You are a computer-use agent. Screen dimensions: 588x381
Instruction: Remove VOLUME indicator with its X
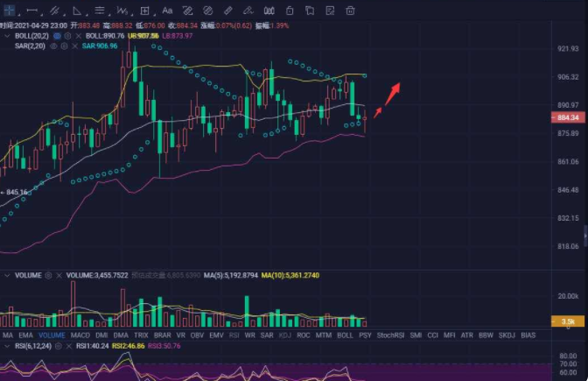(59, 276)
